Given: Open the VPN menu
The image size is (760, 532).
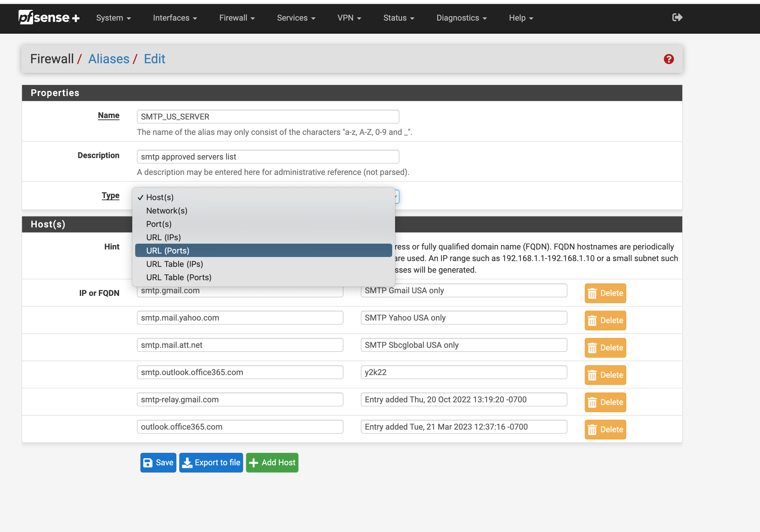Looking at the screenshot, I should coord(349,18).
